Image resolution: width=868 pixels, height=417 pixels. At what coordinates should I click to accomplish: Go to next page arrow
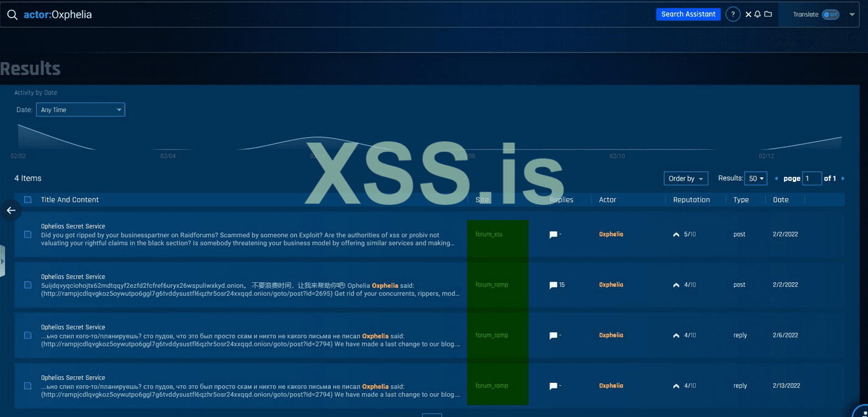point(843,179)
